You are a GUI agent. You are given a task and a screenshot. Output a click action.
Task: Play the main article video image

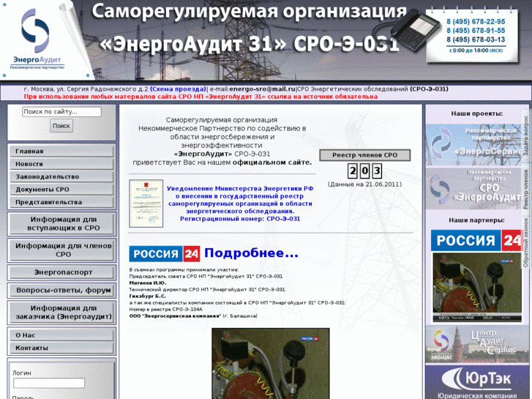271,363
